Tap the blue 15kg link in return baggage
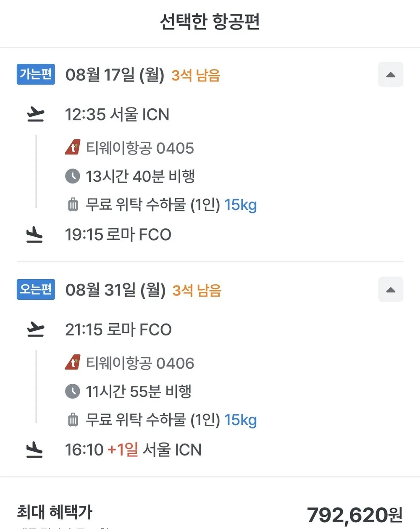Image resolution: width=420 pixels, height=529 pixels. (240, 420)
